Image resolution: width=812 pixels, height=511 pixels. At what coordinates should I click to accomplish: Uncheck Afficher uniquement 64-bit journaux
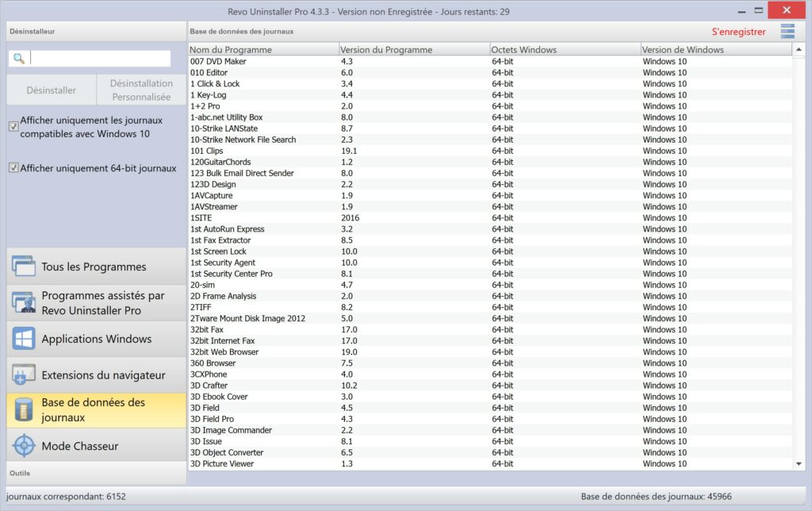[14, 168]
